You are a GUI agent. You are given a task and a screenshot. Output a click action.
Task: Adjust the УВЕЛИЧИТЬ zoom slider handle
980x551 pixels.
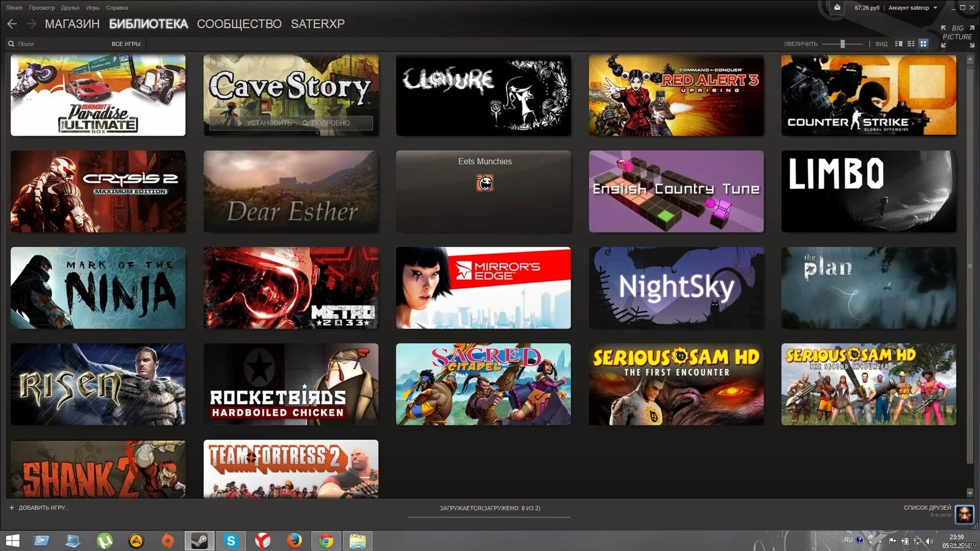(843, 43)
